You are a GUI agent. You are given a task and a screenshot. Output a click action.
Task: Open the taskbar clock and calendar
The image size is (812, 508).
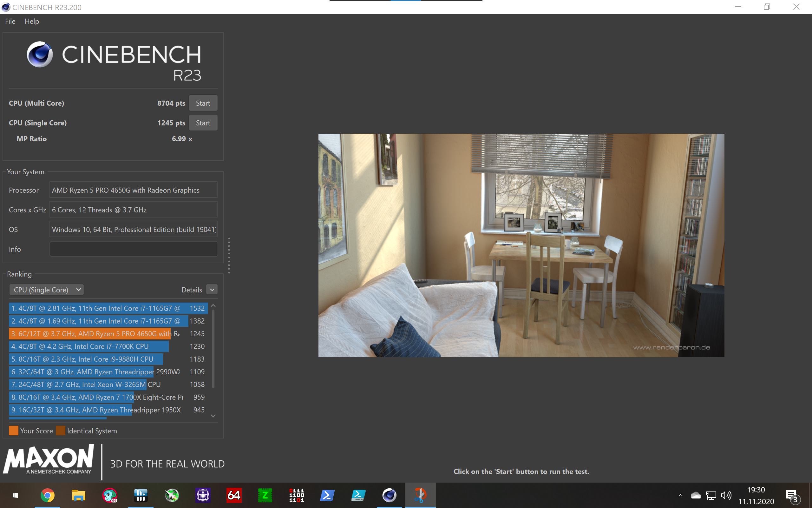tap(756, 496)
